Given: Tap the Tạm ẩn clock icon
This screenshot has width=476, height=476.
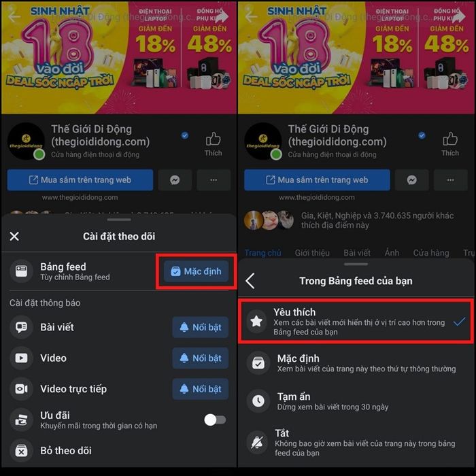Looking at the screenshot, I should [x=258, y=401].
